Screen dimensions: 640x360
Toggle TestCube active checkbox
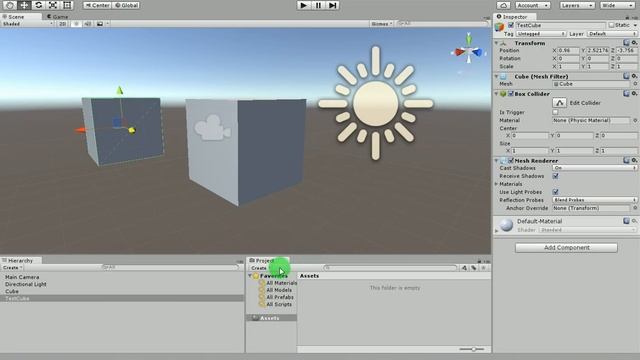click(511, 25)
